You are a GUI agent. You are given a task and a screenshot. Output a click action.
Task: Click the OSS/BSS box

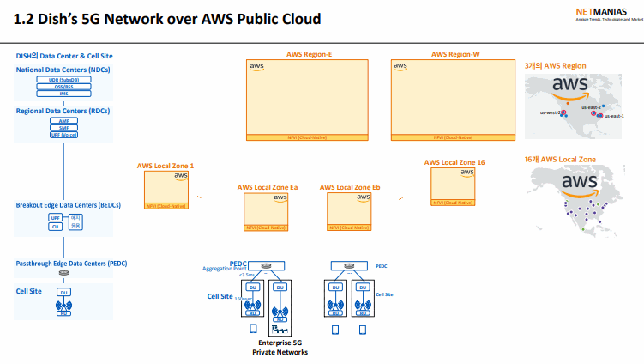click(x=63, y=87)
